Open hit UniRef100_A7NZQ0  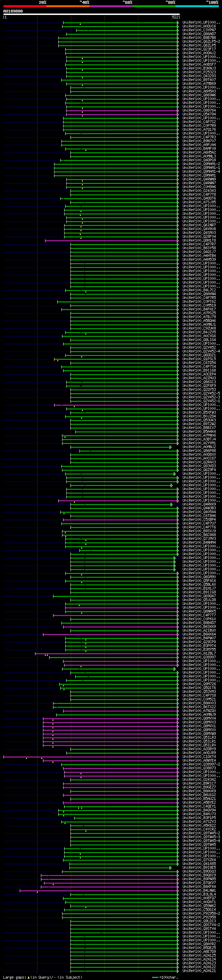click(199, 711)
